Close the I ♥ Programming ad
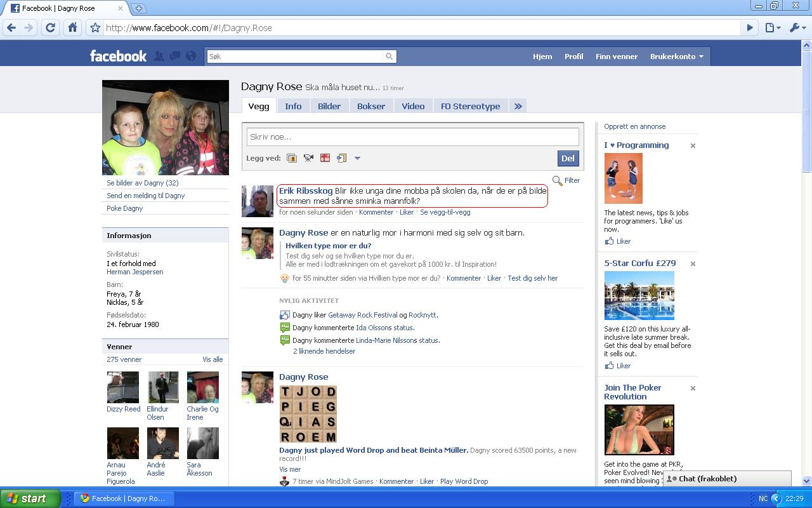 click(x=693, y=146)
